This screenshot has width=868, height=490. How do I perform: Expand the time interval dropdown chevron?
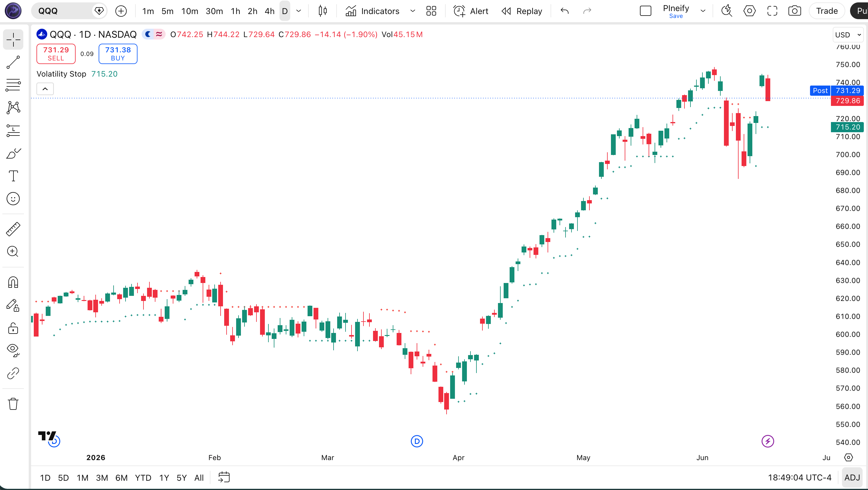point(299,11)
